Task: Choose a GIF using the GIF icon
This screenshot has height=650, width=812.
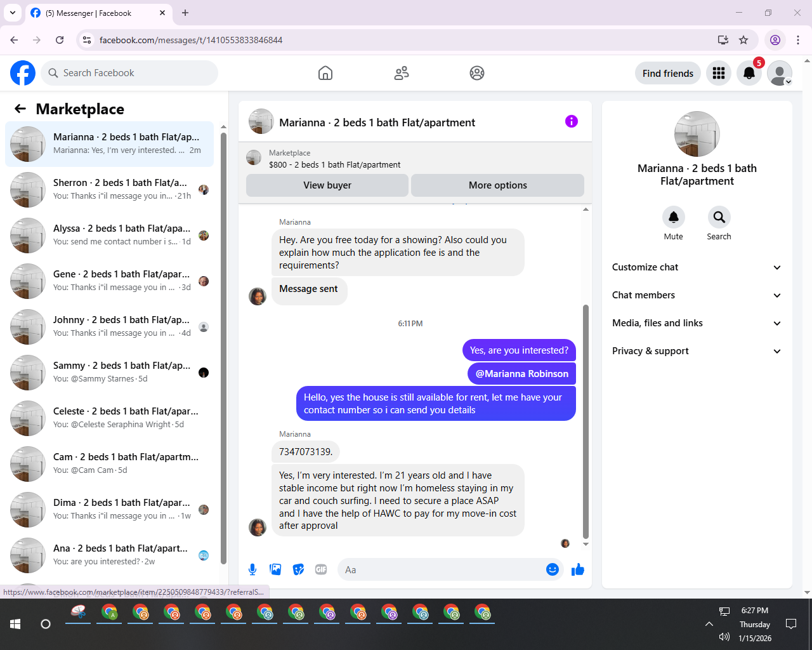Action: (x=321, y=569)
